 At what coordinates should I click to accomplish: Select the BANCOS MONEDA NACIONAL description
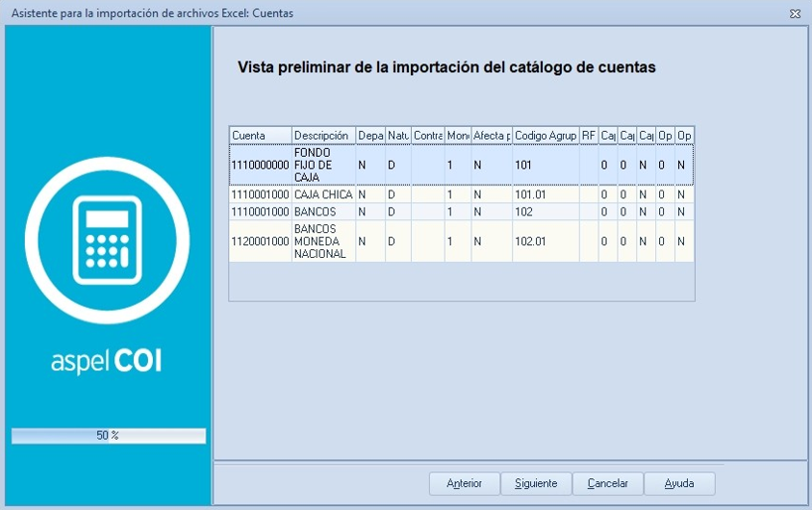pyautogui.click(x=324, y=241)
